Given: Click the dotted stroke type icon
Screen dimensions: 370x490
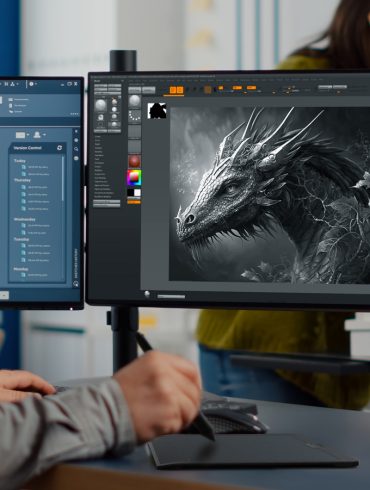Looking at the screenshot, I should click(135, 116).
